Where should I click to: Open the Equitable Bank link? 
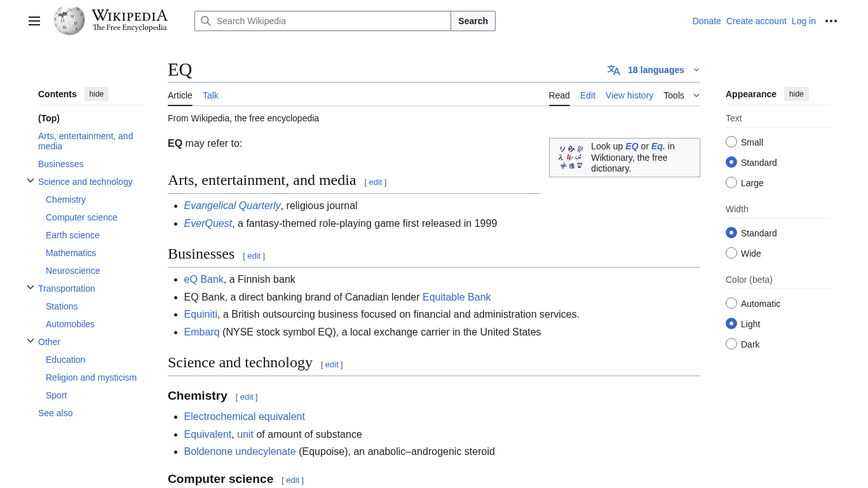click(456, 297)
